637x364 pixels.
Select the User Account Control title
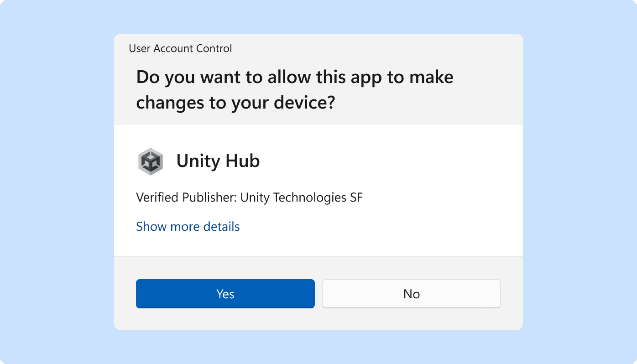pyautogui.click(x=180, y=48)
